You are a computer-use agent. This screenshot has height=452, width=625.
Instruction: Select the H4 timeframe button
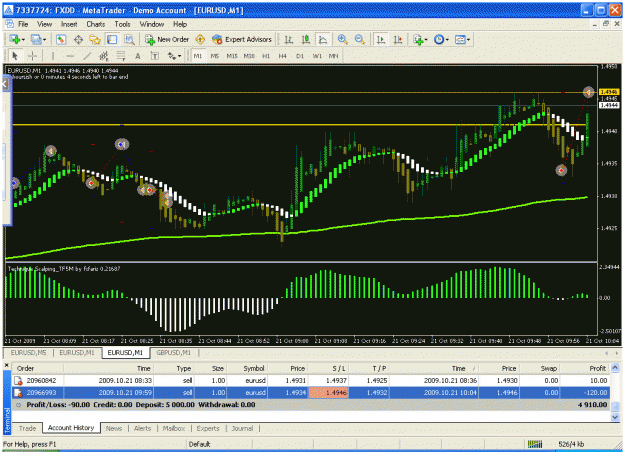[x=283, y=56]
